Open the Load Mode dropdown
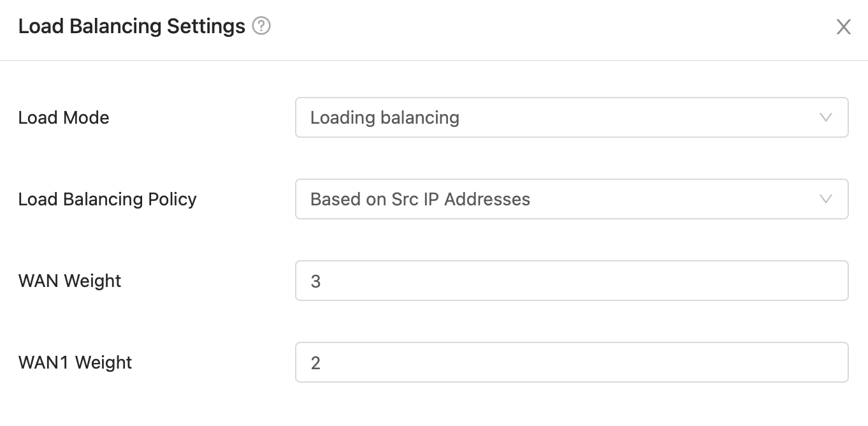 coord(571,117)
